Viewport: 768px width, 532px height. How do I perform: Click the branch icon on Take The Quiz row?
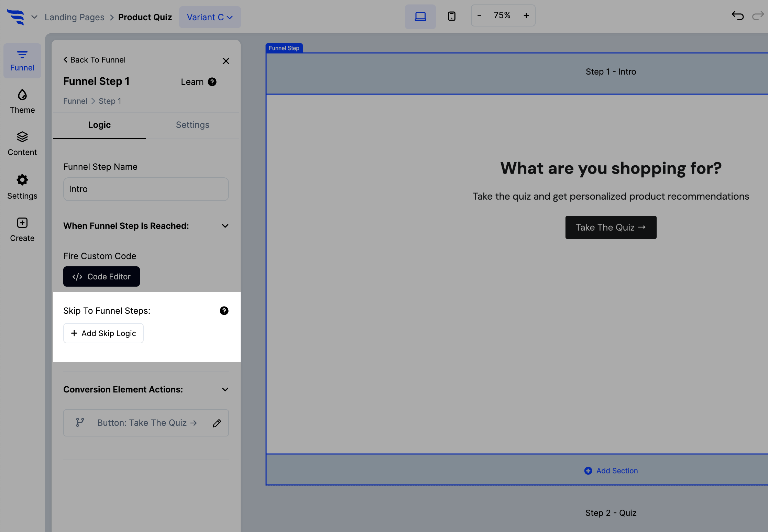pyautogui.click(x=80, y=423)
